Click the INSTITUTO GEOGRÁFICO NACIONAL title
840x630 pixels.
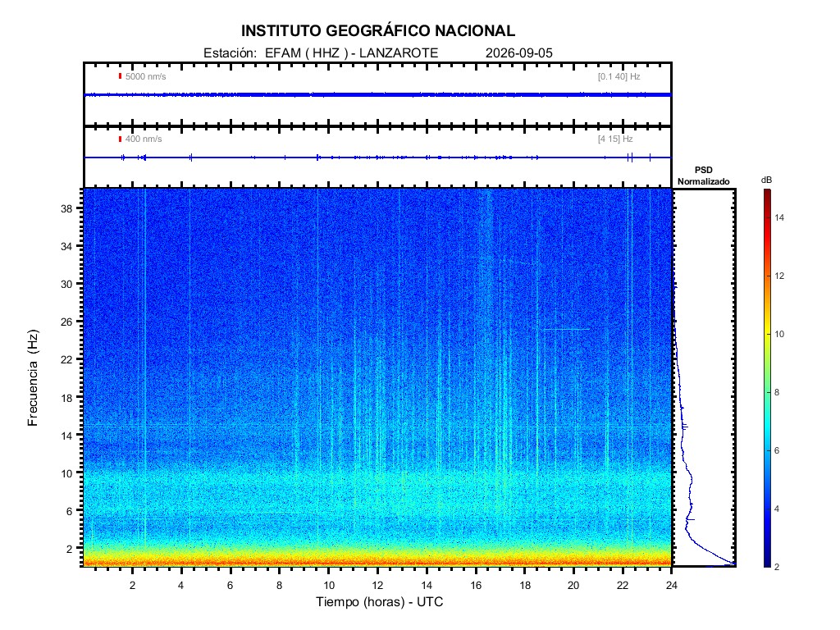377,31
